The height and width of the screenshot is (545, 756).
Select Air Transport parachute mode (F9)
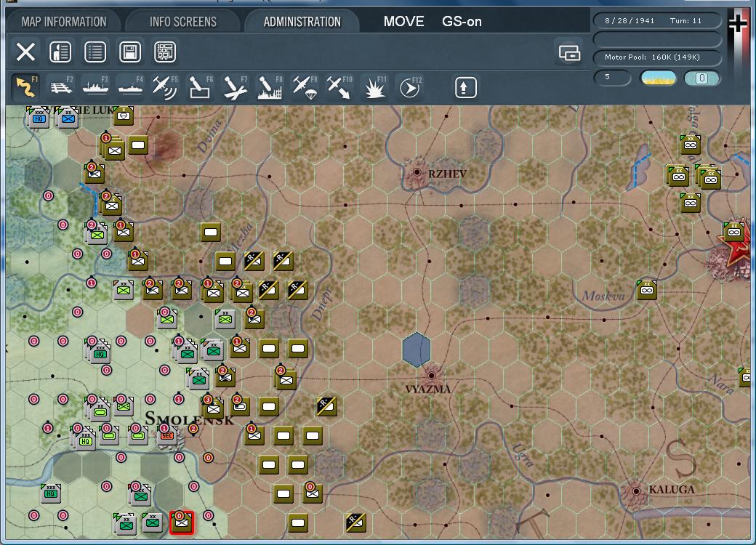point(304,88)
